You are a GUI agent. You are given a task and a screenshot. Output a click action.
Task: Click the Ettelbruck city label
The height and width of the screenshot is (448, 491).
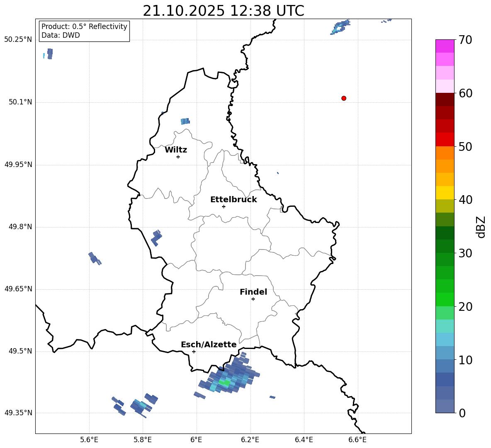click(233, 199)
